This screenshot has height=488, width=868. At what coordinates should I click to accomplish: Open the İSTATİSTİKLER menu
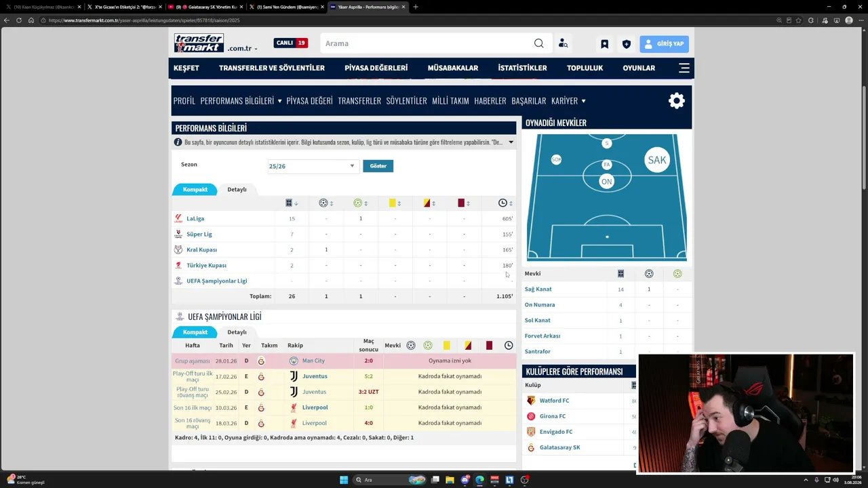click(x=522, y=68)
